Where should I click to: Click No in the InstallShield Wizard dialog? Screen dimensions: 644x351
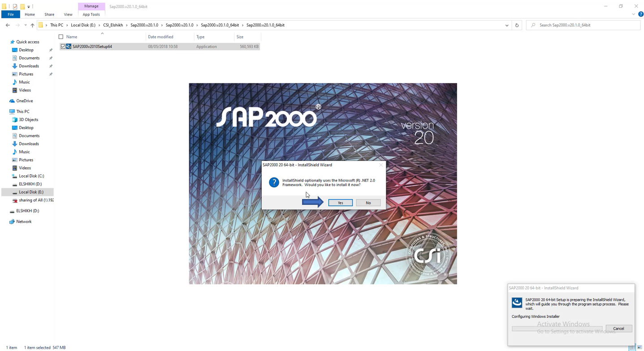click(x=368, y=203)
